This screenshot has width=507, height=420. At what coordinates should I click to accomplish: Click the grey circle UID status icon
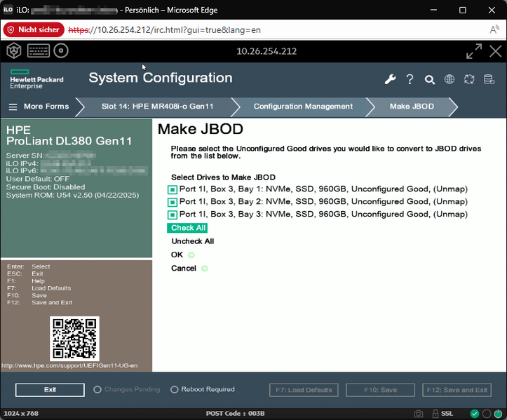click(487, 414)
